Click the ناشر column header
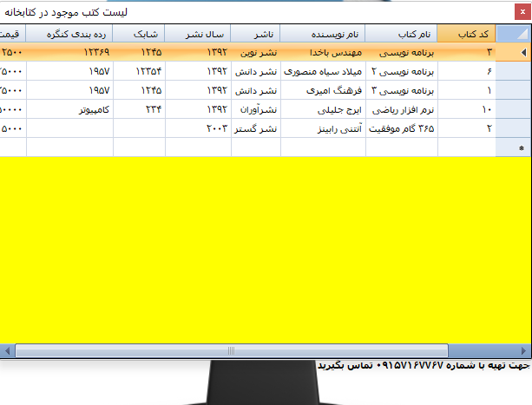532x405 pixels. (x=256, y=33)
